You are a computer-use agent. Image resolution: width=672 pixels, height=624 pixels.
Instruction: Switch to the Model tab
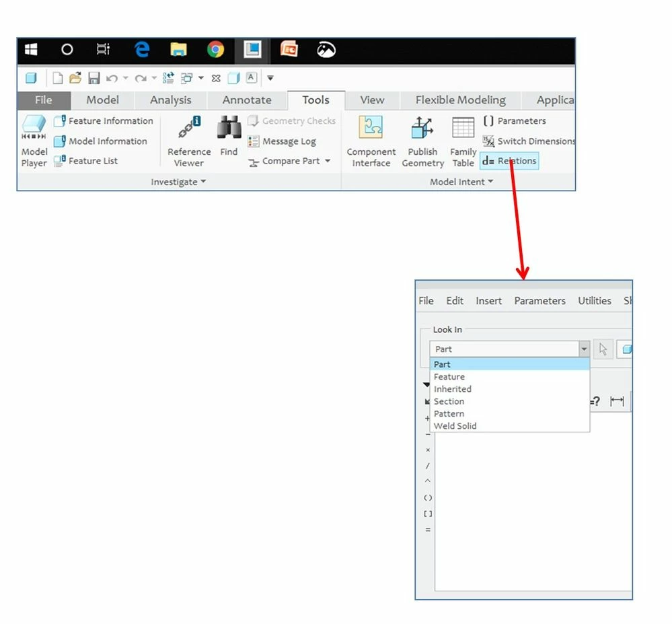[102, 100]
